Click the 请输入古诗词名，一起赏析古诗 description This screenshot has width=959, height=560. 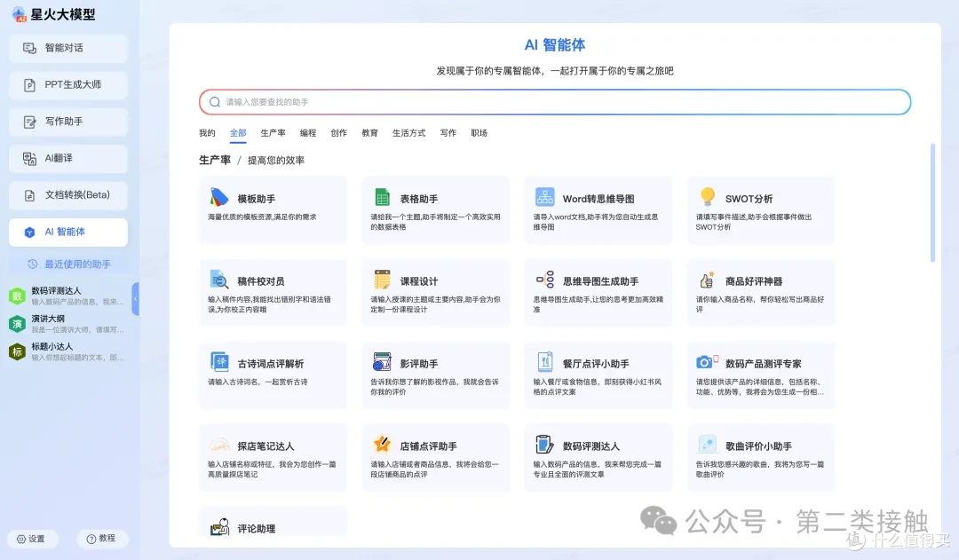[x=258, y=383]
